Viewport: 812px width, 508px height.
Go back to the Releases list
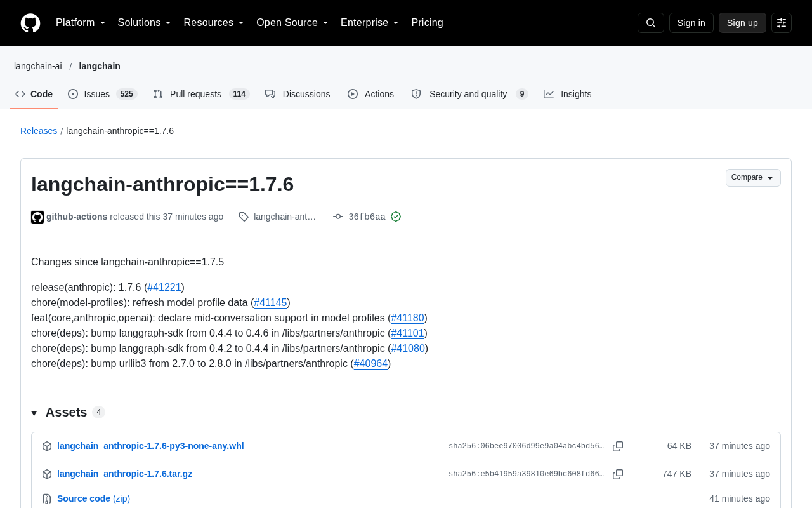[39, 131]
